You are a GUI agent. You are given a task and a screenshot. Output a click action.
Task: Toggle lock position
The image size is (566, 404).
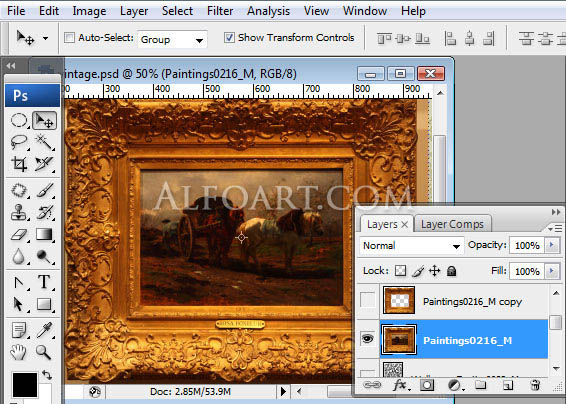click(435, 270)
